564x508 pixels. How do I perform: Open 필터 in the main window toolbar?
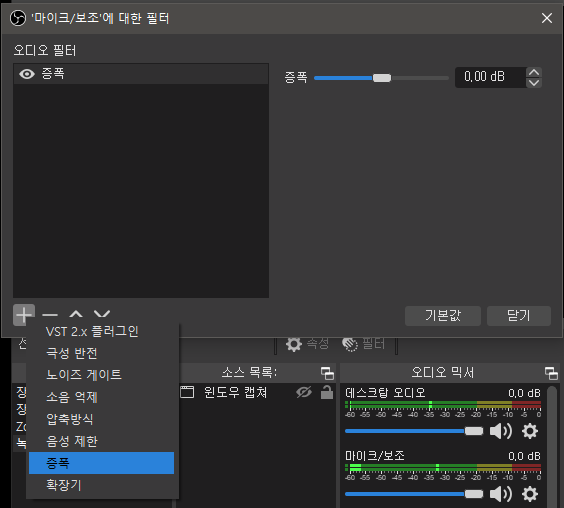(x=363, y=344)
